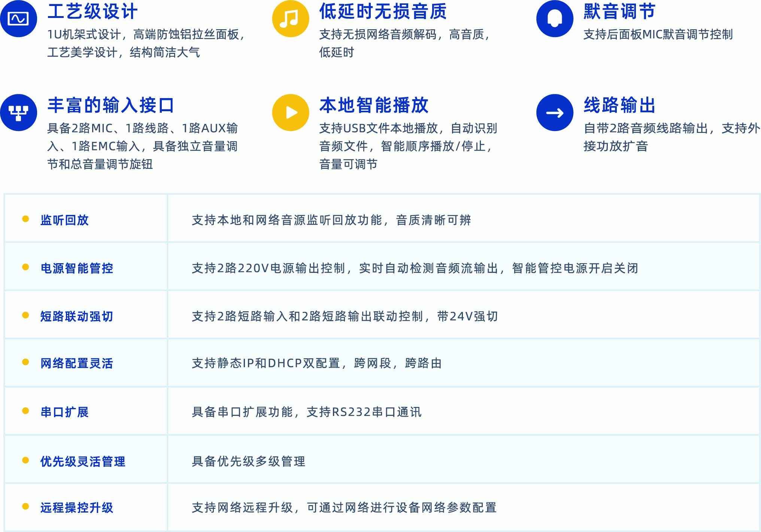Image resolution: width=761 pixels, height=532 pixels.
Task: Click the 本地智能播放 heading
Action: pos(374,105)
